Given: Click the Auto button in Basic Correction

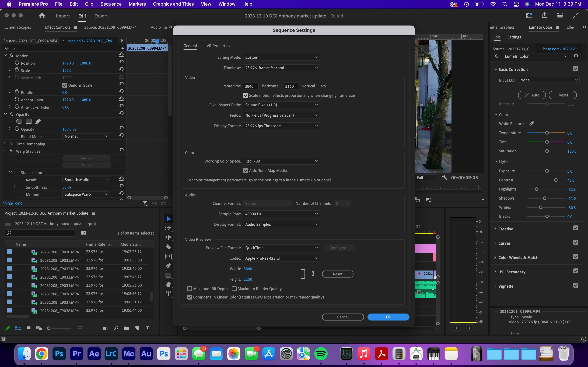Looking at the screenshot, I should pyautogui.click(x=532, y=95).
